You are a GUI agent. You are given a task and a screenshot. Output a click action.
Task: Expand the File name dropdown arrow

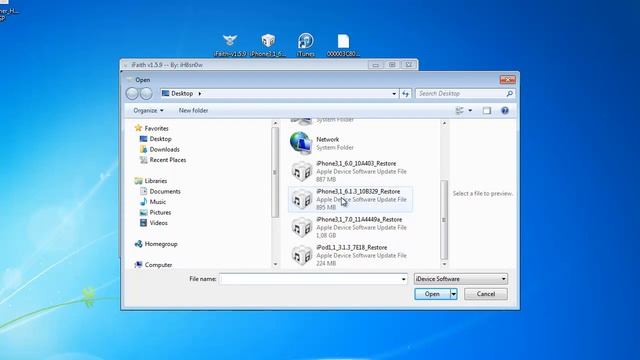(x=404, y=279)
